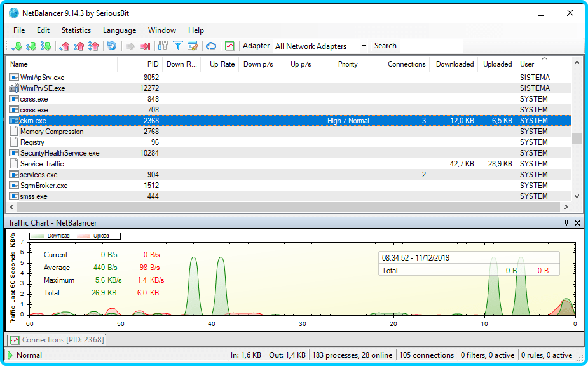Sort by the User column header
This screenshot has width=588, height=366.
544,64
